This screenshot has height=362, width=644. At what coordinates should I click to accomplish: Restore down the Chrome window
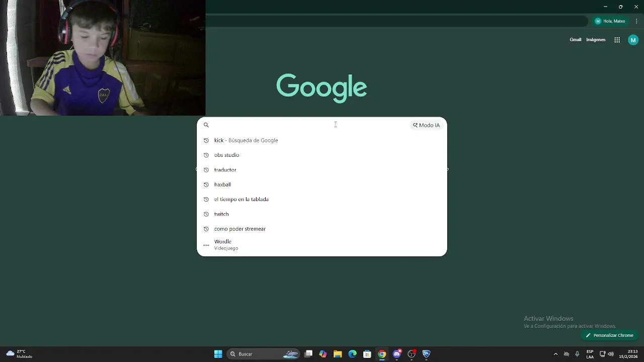coord(620,7)
